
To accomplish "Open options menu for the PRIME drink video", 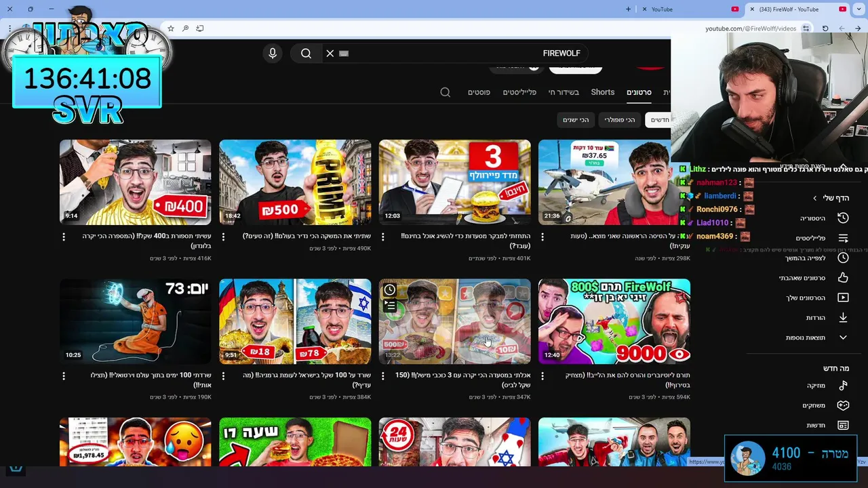I will (223, 237).
